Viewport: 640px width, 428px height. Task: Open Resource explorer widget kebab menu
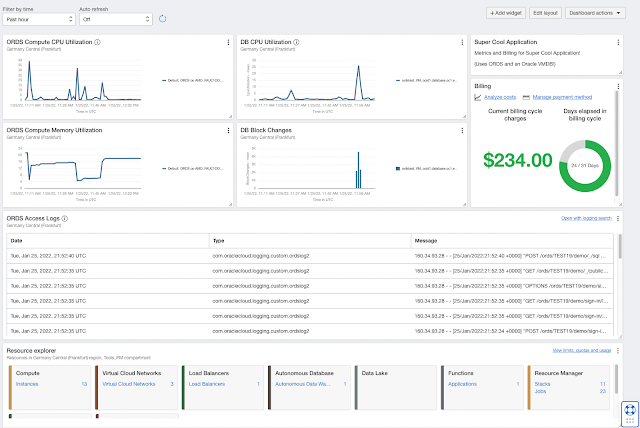pos(618,351)
